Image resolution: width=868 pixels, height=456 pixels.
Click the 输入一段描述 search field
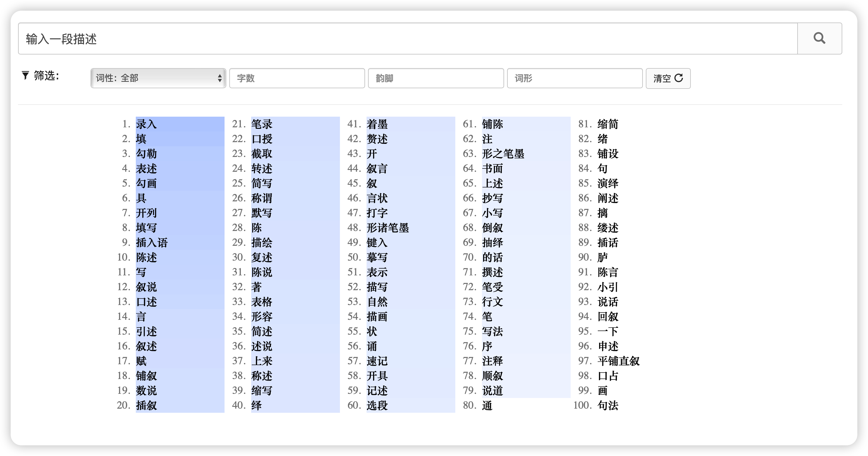[x=408, y=39]
